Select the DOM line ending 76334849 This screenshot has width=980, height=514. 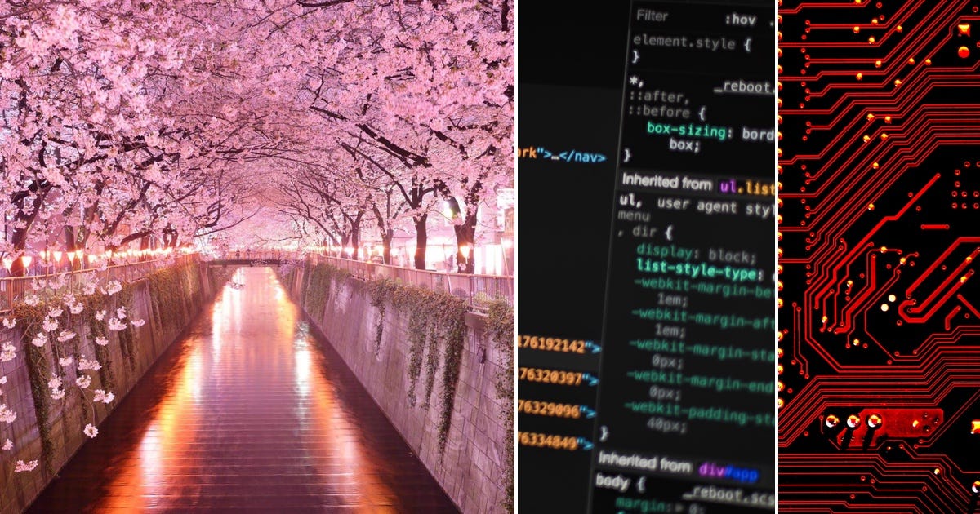coord(555,442)
